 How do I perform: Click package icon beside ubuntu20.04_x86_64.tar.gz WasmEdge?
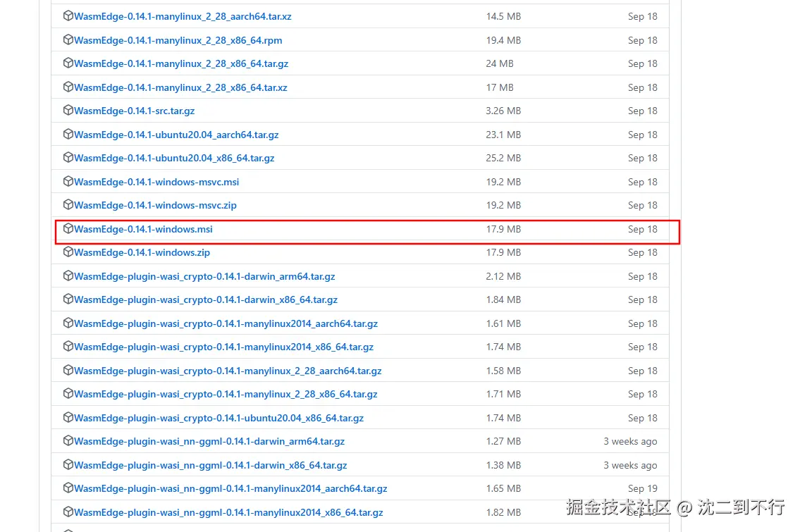tap(68, 158)
